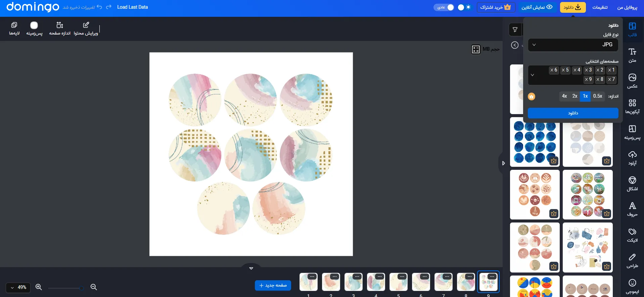Screen dimensions: 644x297
Task: Select page 4 thumbnail
Action: point(376,282)
